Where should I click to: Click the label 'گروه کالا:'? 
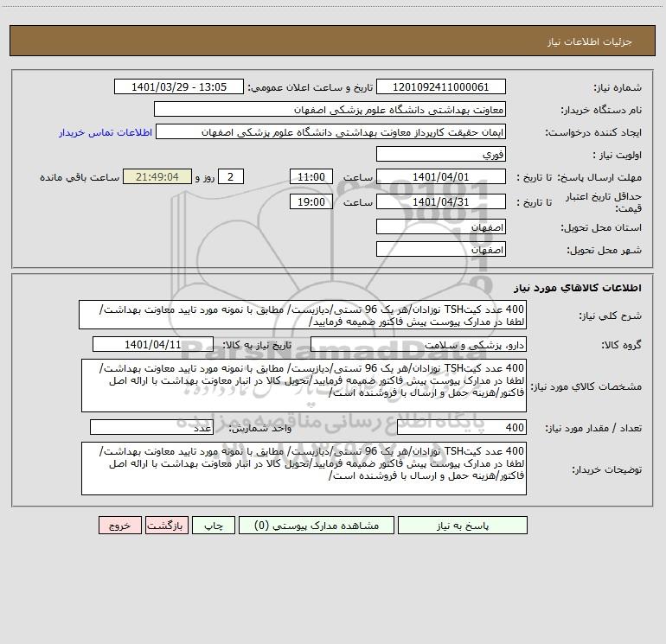click(622, 345)
